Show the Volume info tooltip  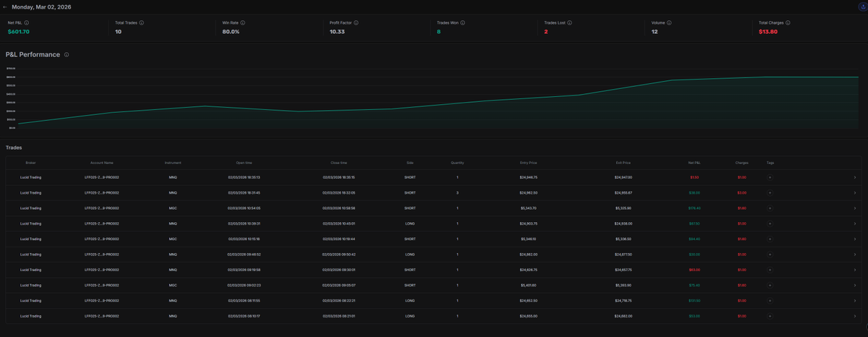pos(669,22)
